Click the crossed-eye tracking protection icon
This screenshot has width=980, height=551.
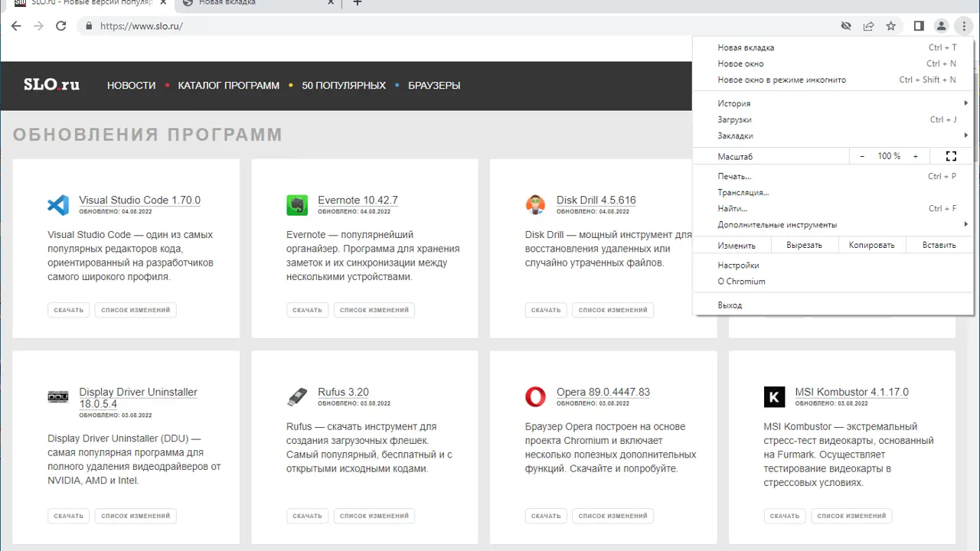pyautogui.click(x=846, y=26)
